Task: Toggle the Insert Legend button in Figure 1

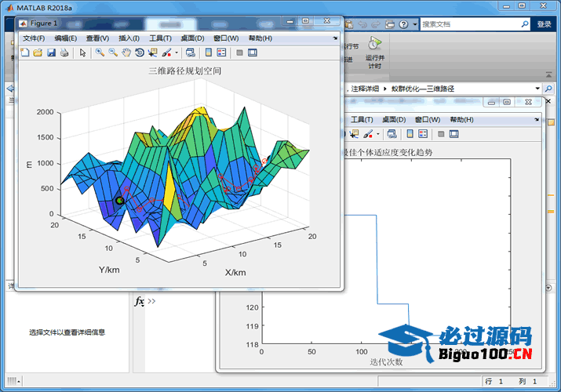Action: [221, 53]
